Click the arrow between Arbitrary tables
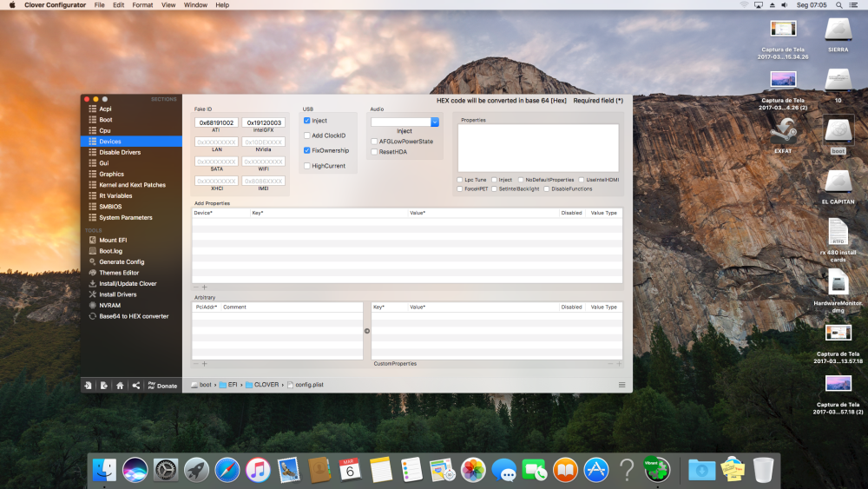Screen dimensions: 868x489 (x=367, y=331)
